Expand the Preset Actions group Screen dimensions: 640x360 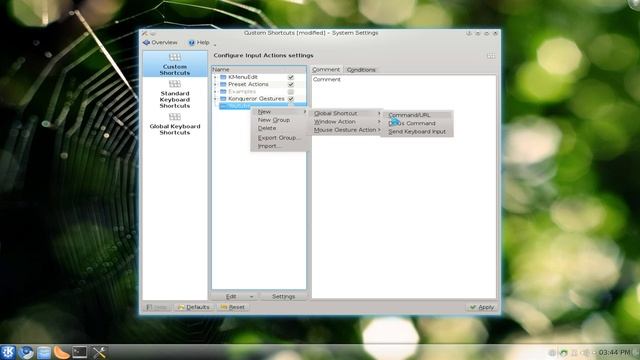click(216, 84)
